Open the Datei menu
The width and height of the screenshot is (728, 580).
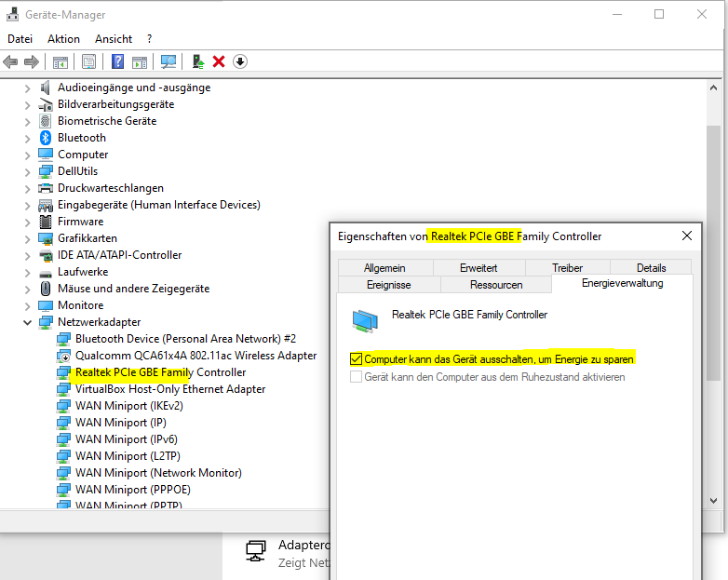point(20,39)
